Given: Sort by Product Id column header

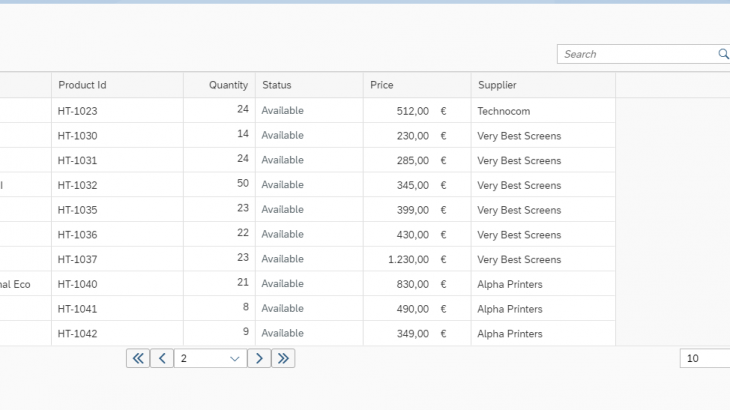Looking at the screenshot, I should point(82,85).
